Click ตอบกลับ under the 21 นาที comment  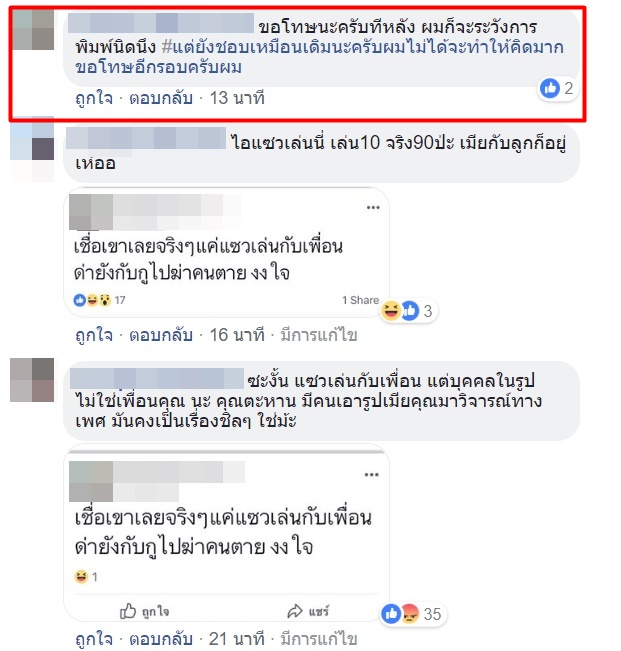pos(161,639)
